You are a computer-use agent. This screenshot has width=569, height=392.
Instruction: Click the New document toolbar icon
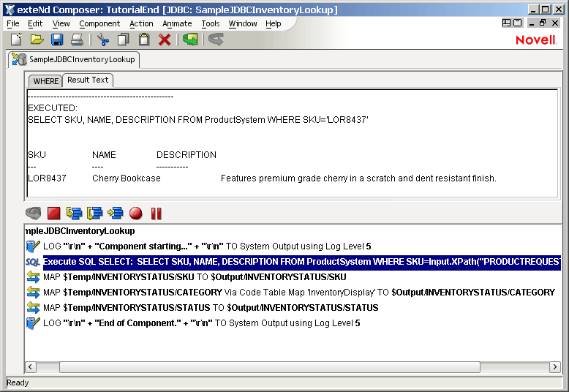(x=16, y=39)
